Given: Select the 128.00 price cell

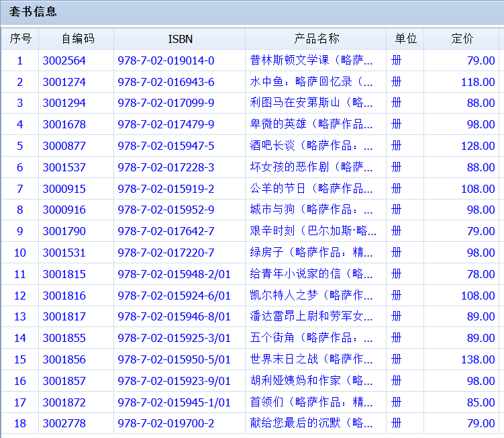Looking at the screenshot, I should pos(478,146).
